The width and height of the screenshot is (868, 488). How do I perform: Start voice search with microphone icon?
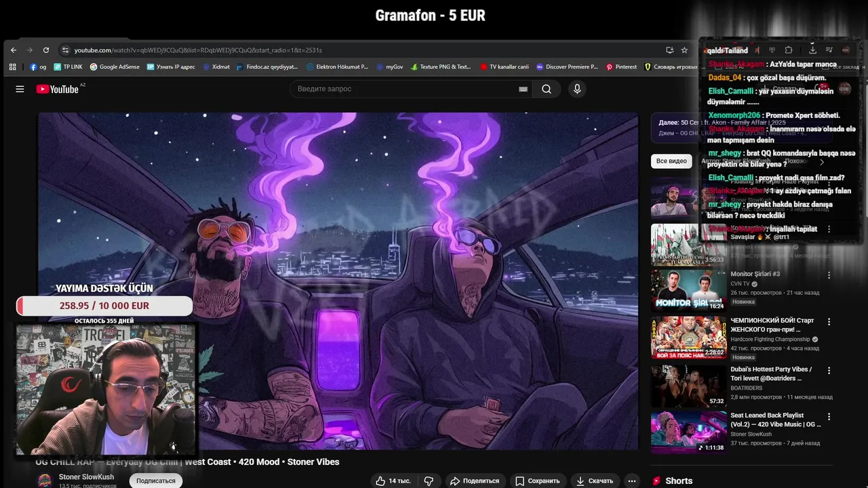point(577,89)
